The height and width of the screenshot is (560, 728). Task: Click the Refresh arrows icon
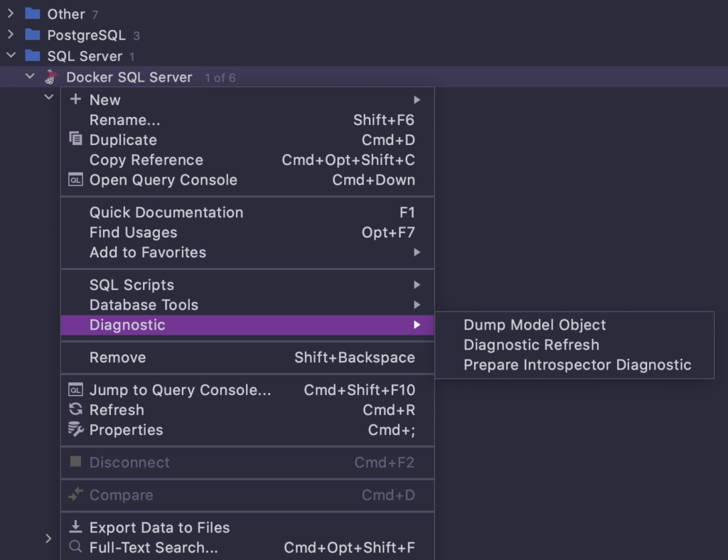pos(75,409)
